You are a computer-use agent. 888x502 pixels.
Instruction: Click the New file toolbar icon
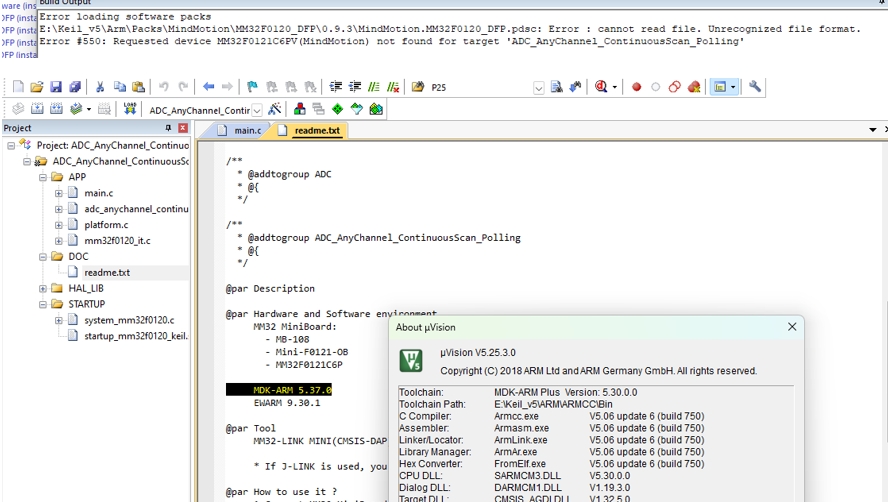coord(18,88)
